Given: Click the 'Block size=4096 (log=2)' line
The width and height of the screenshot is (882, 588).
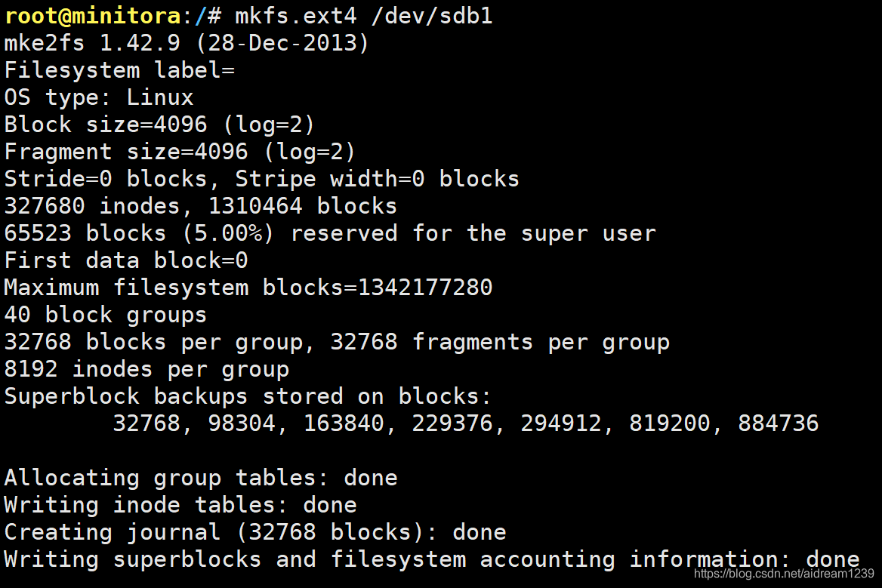Looking at the screenshot, I should point(160,125).
